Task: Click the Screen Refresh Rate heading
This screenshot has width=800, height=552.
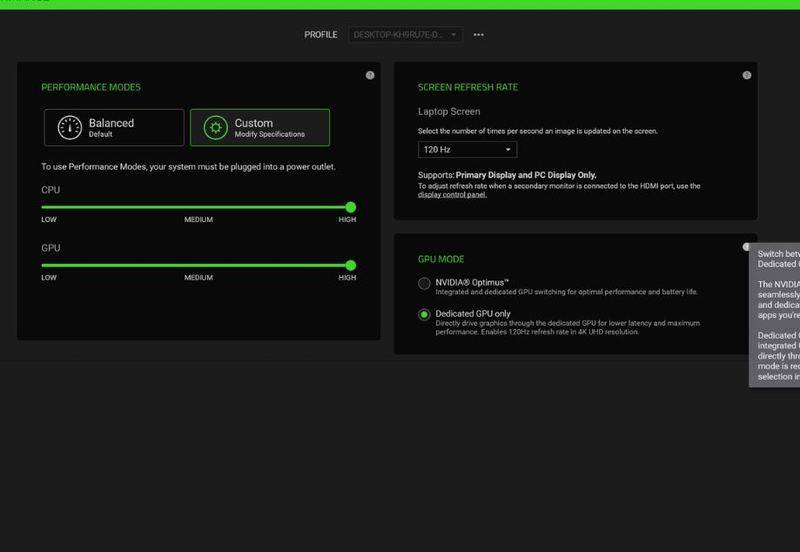Action: (467, 87)
